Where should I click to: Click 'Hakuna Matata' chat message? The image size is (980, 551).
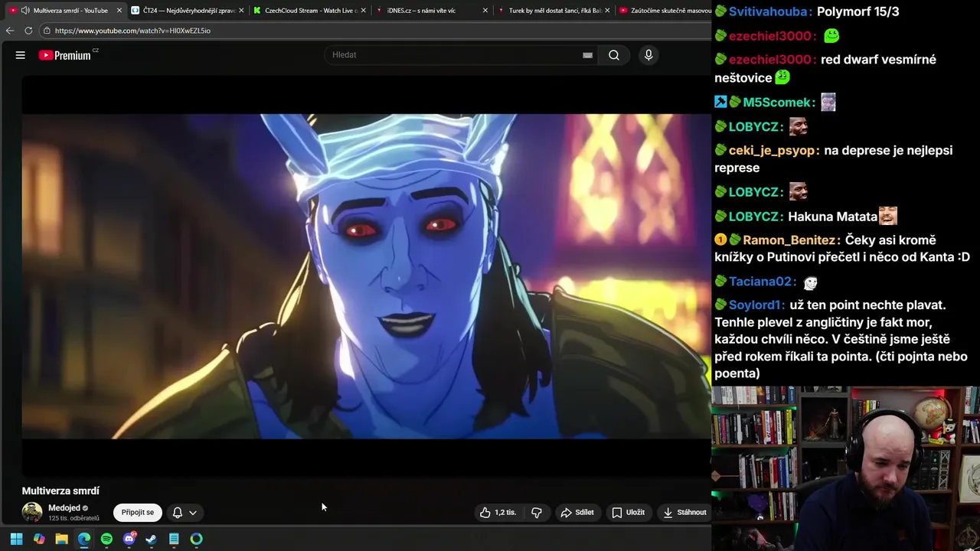832,217
